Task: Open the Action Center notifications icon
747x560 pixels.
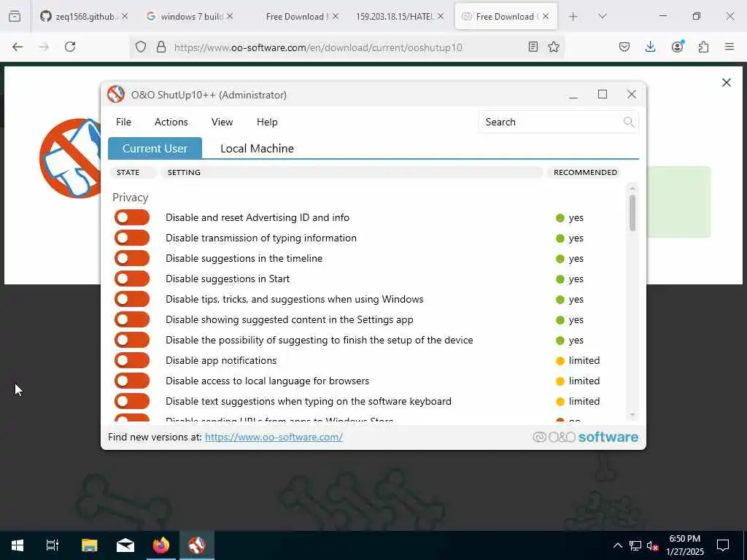Action: coord(723,545)
